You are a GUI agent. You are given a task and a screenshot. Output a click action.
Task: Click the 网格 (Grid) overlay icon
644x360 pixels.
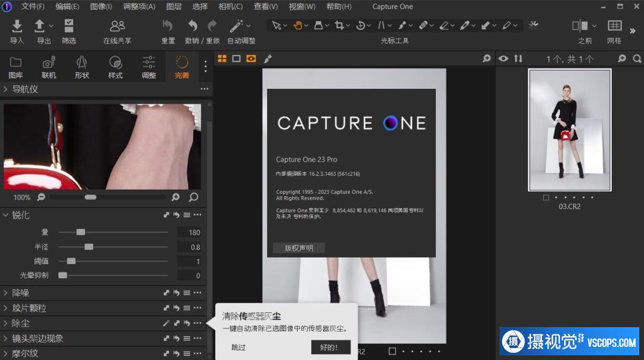(614, 26)
